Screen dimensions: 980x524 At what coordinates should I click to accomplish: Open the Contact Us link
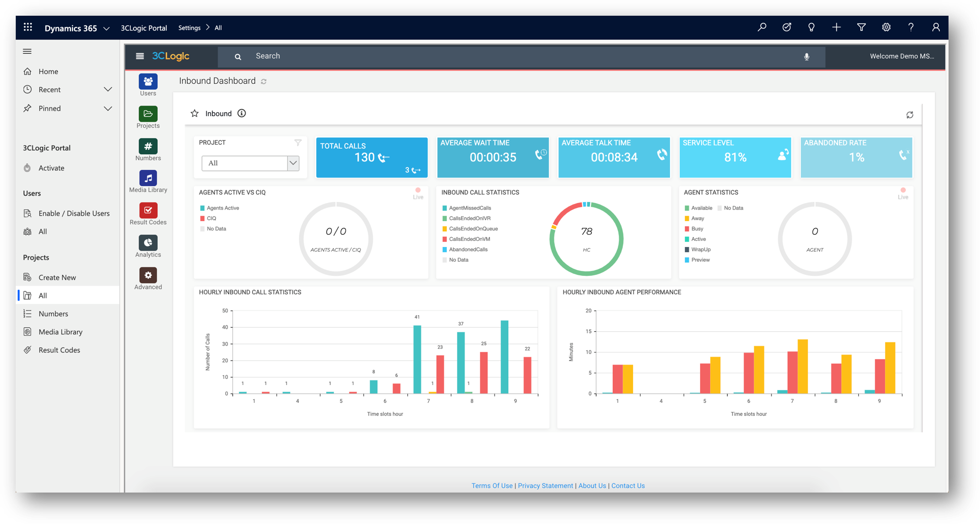point(628,485)
